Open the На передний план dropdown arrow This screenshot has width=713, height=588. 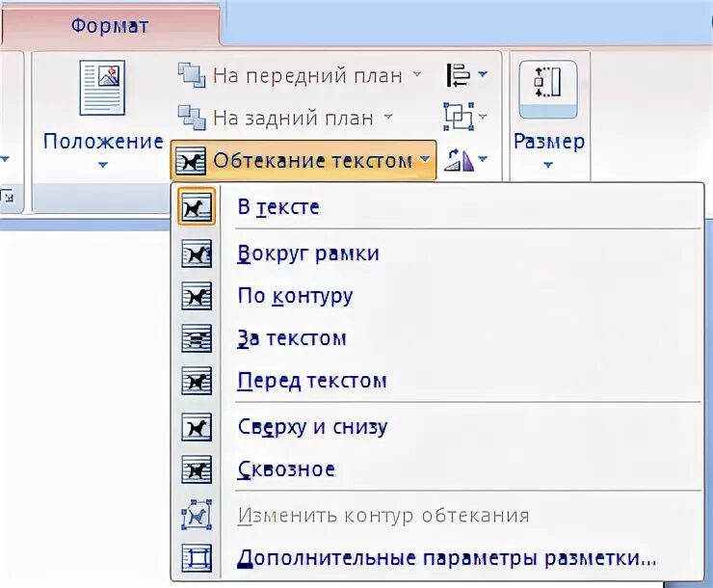pos(416,73)
